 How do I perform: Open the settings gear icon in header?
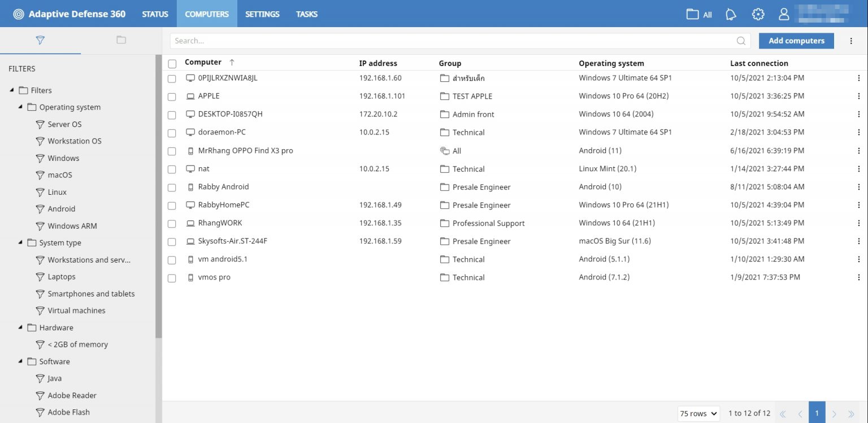point(758,14)
